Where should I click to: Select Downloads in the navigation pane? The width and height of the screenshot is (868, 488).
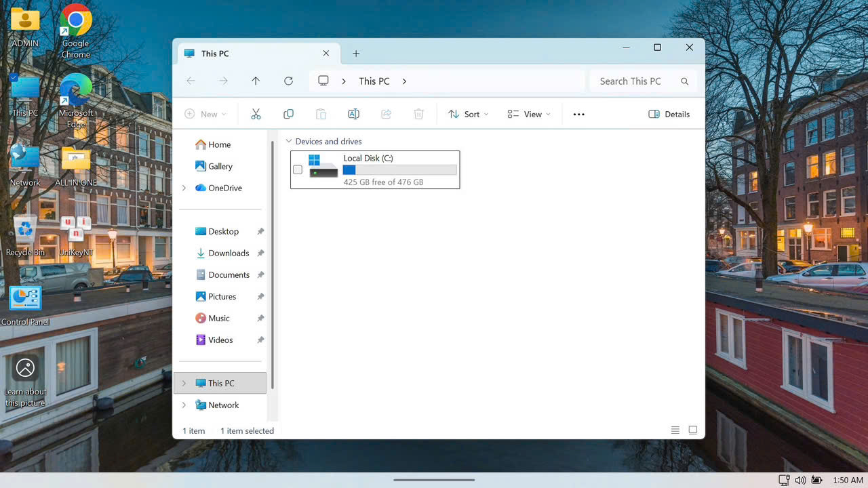click(229, 253)
